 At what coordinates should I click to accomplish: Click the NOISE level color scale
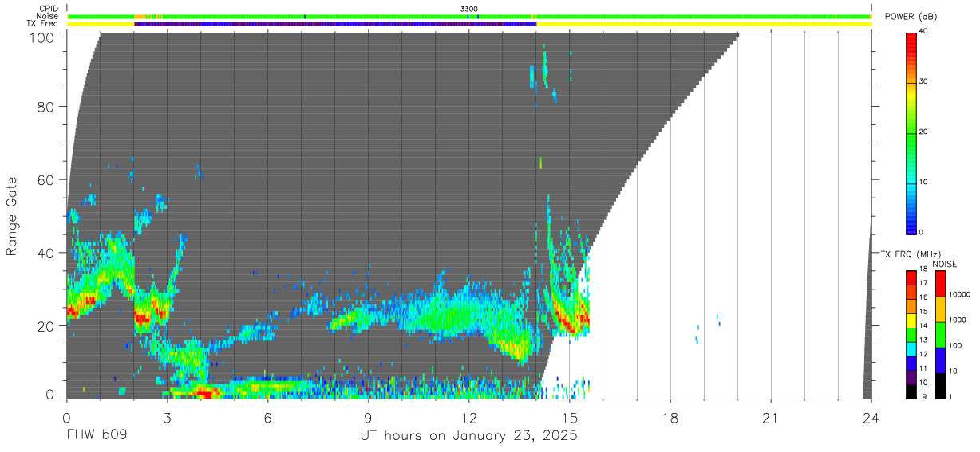pos(941,334)
